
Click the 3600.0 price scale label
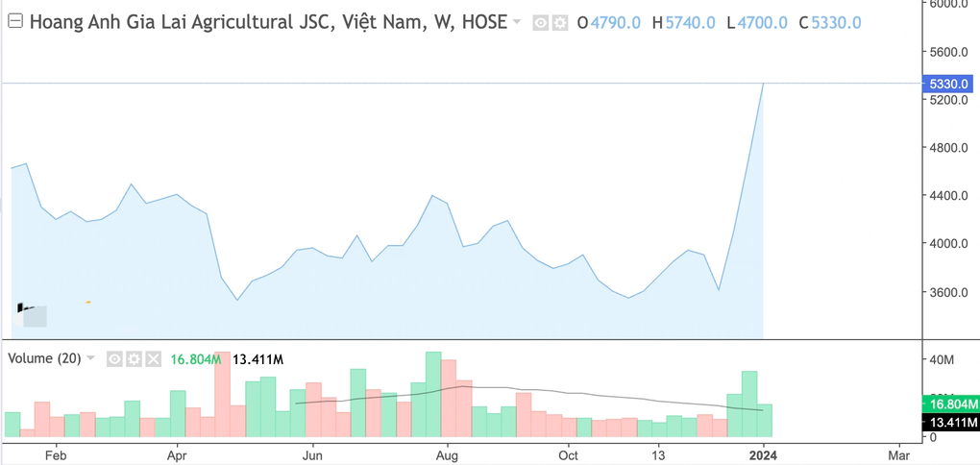pos(950,292)
